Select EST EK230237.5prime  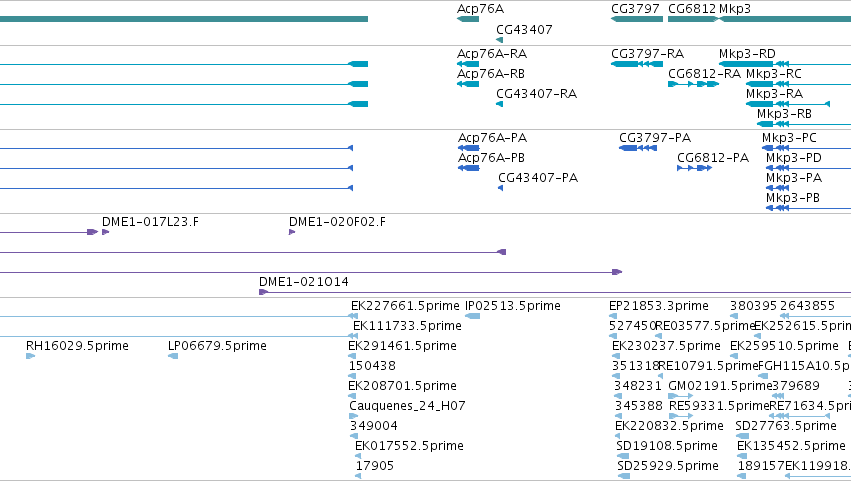pos(666,346)
